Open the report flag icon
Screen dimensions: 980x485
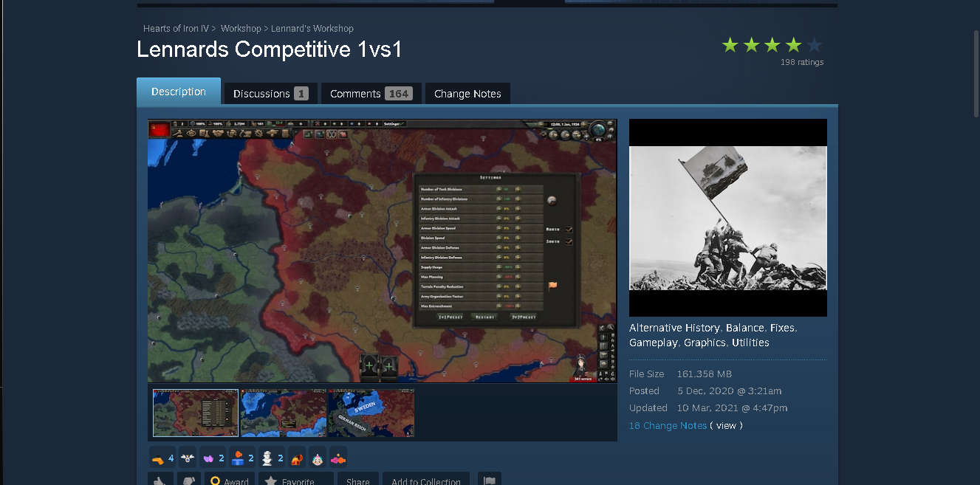click(488, 480)
